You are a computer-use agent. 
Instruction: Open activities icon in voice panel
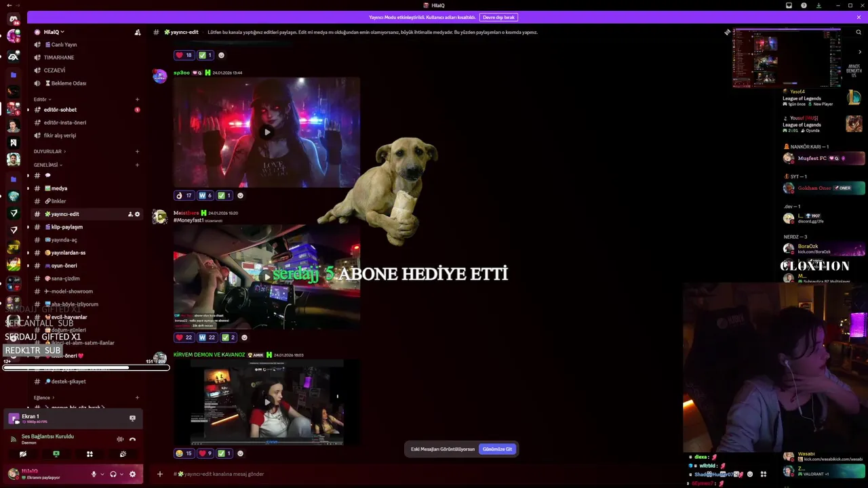coord(90,454)
